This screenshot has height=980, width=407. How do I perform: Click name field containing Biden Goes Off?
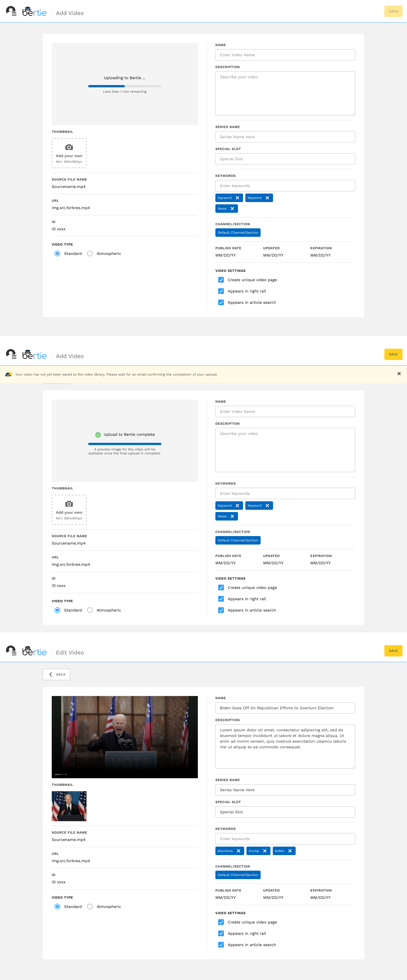click(285, 708)
